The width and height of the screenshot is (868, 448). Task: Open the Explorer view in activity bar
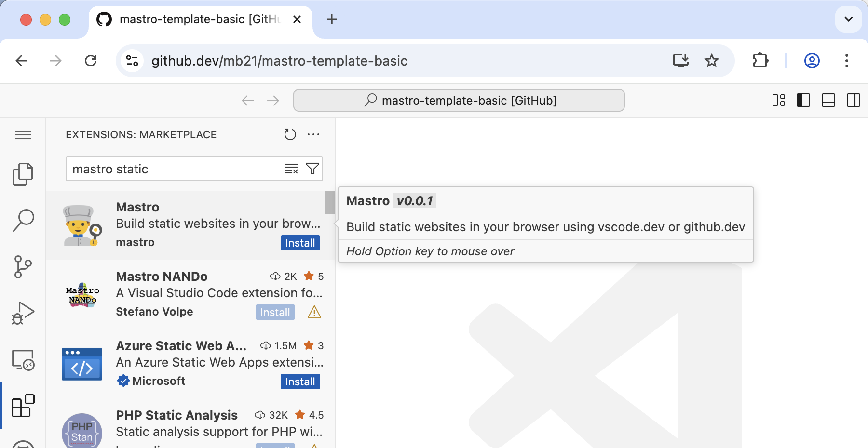coord(23,174)
